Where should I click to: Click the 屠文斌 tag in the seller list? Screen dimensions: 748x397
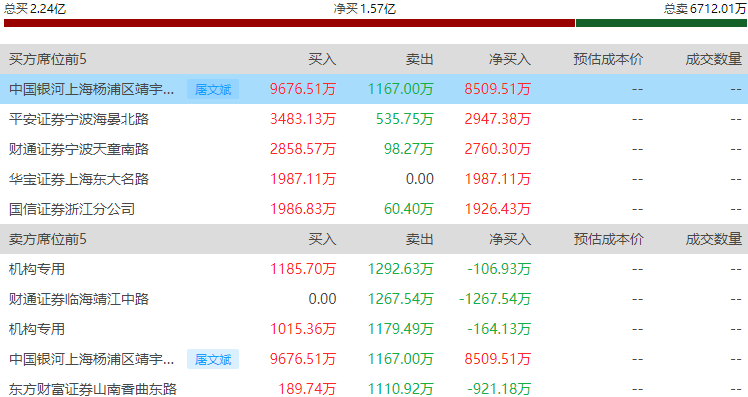213,359
